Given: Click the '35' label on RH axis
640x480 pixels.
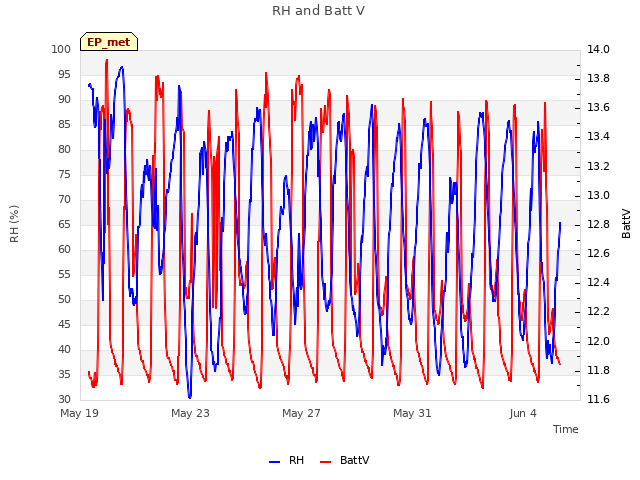Looking at the screenshot, I should click(x=64, y=375).
